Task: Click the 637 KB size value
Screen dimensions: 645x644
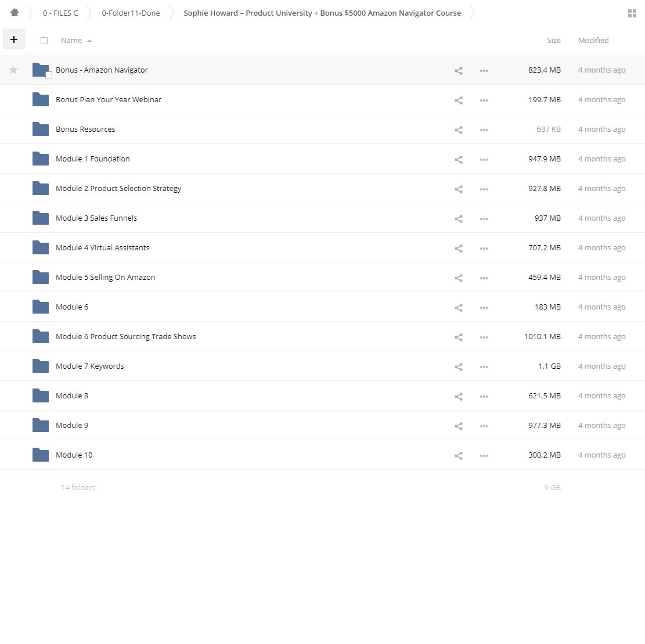Action: tap(548, 129)
